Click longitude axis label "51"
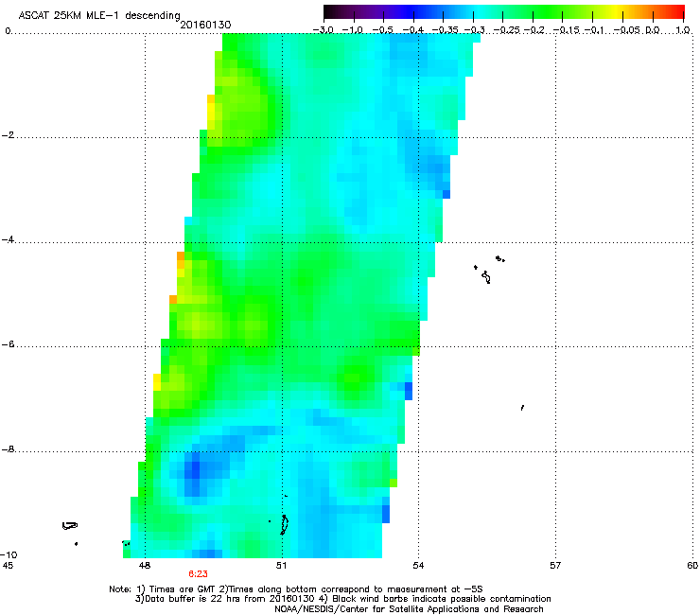The image size is (700, 615). [281, 566]
